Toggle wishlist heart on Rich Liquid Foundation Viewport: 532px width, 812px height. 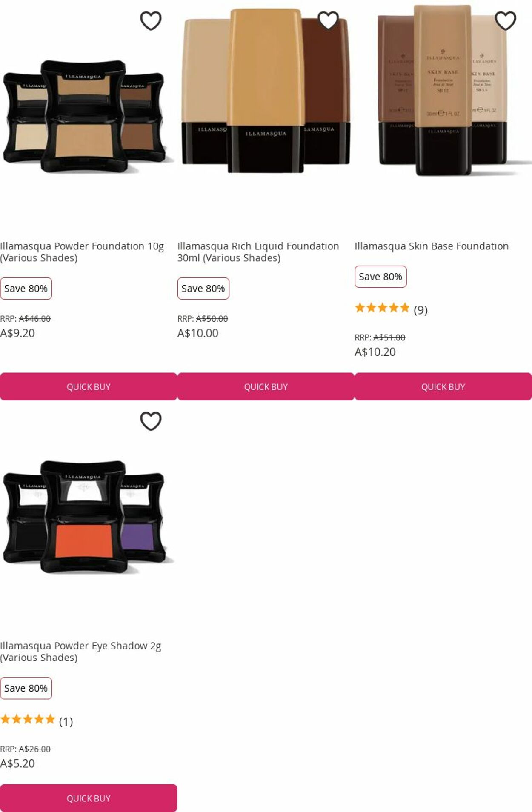(328, 20)
